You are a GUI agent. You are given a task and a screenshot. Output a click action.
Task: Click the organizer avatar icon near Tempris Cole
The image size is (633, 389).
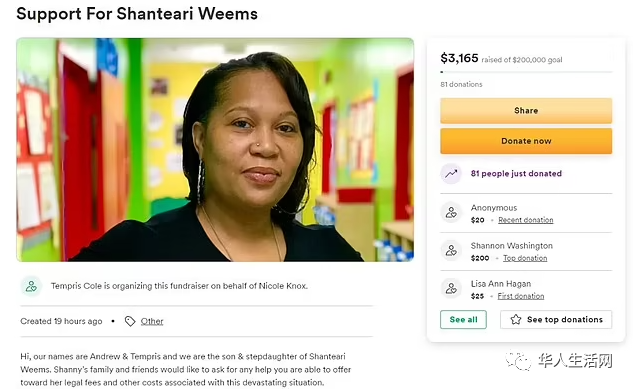[x=31, y=286]
